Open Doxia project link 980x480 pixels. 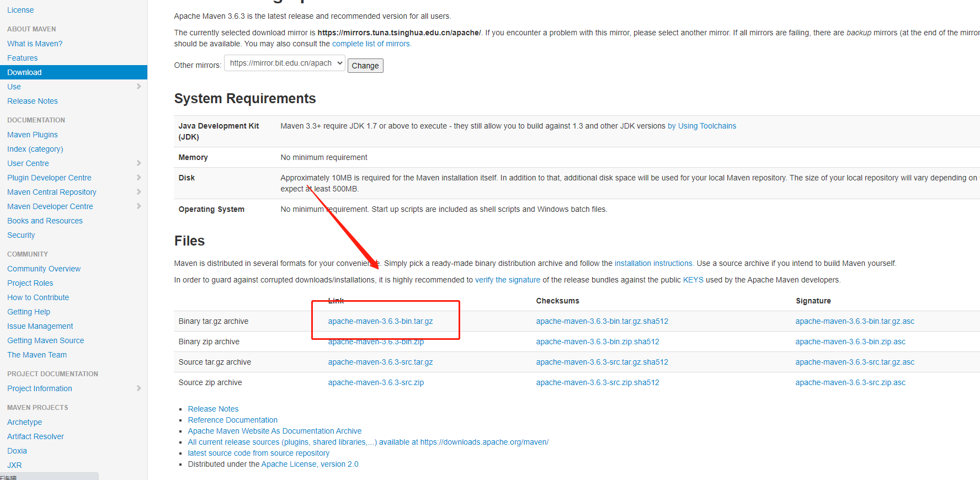pyautogui.click(x=17, y=451)
